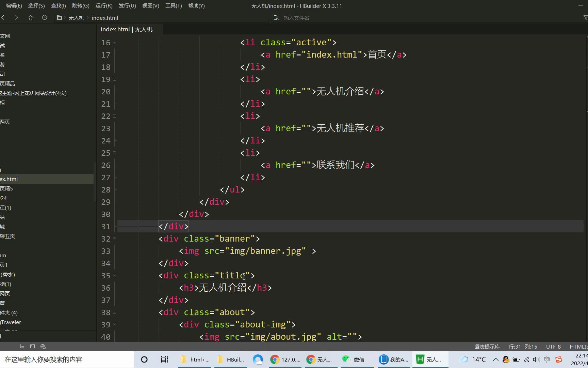This screenshot has width=588, height=368.
Task: Open the 编辑(E) menu
Action: 14,6
